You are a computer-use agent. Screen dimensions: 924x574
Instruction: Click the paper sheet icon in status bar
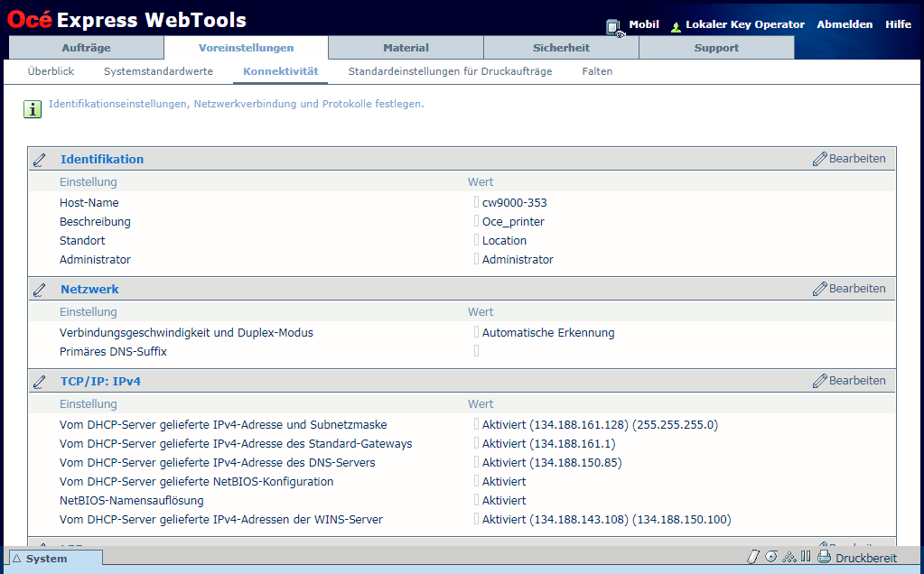point(754,557)
